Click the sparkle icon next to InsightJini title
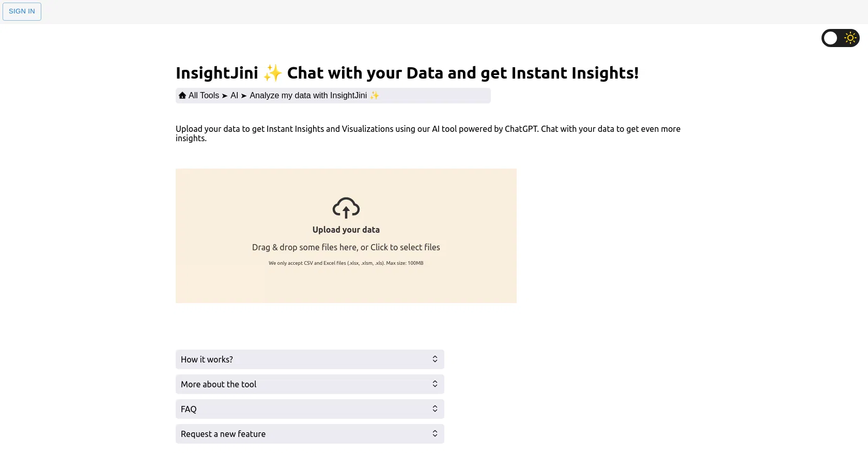 (x=272, y=72)
